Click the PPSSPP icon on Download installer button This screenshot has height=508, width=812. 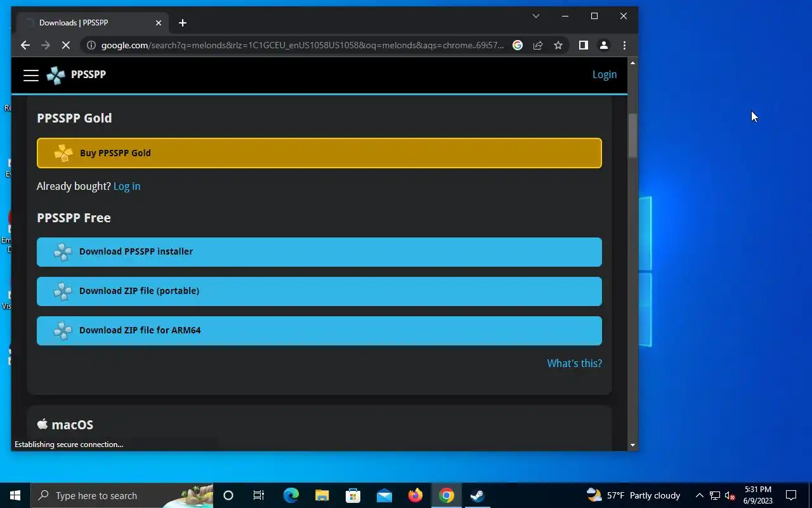coord(63,252)
